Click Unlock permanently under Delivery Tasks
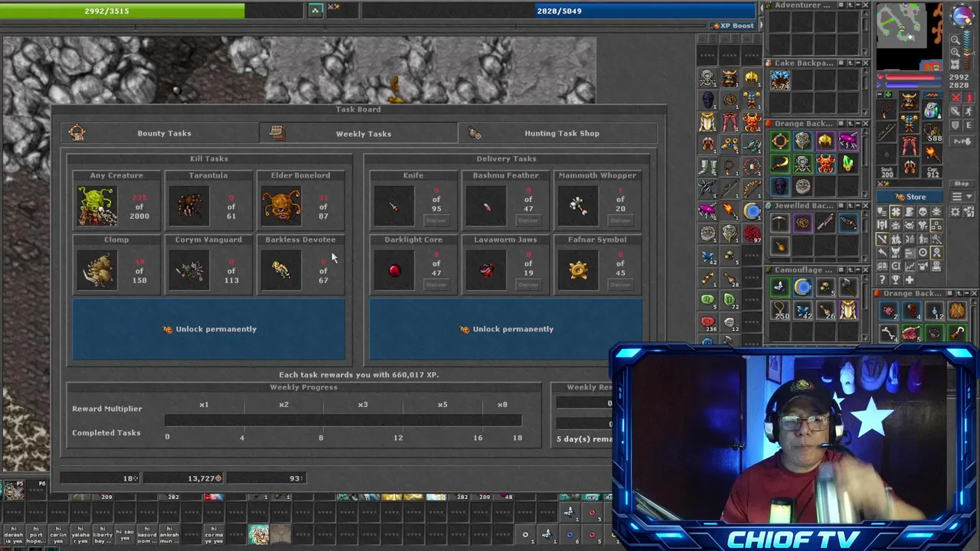Viewport: 980px width, 551px height. (x=505, y=329)
